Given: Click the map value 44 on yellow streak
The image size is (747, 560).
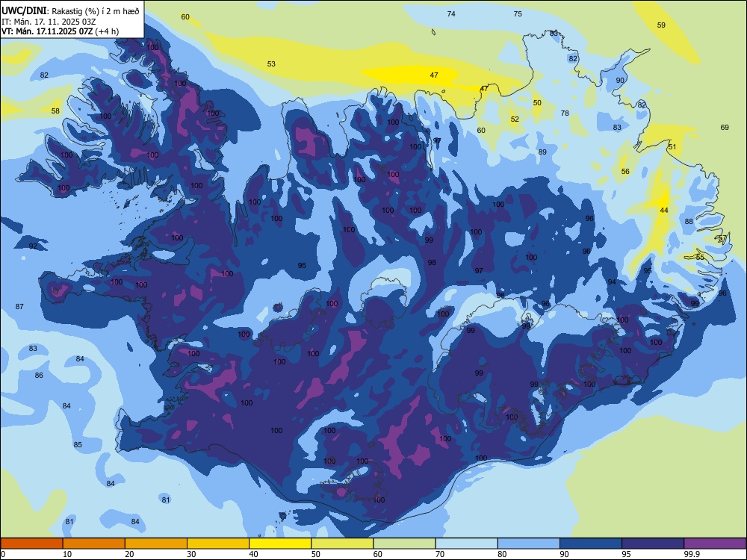Looking at the screenshot, I should point(664,210).
